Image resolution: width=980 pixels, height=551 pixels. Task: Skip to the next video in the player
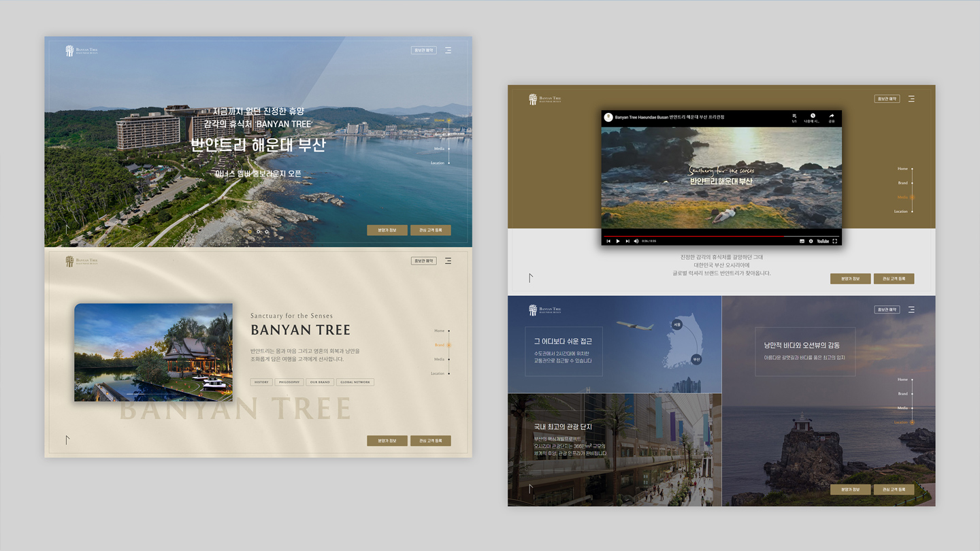tap(627, 241)
